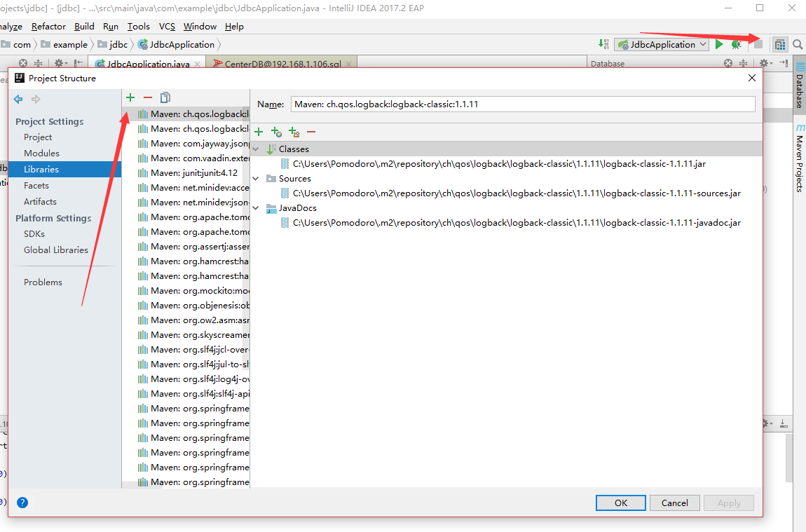Image resolution: width=806 pixels, height=532 pixels.
Task: Click the search everywhere magnifier icon
Action: [798, 45]
